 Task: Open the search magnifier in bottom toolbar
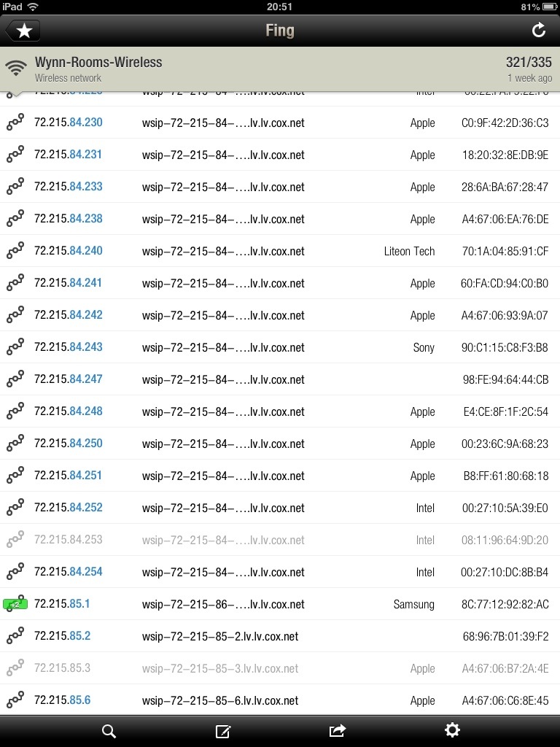[x=109, y=731]
